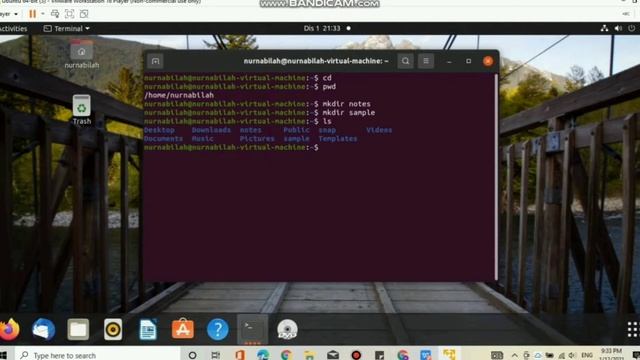Open the power icon in Ubuntu top bar
640x360 pixels.
pos(631,28)
